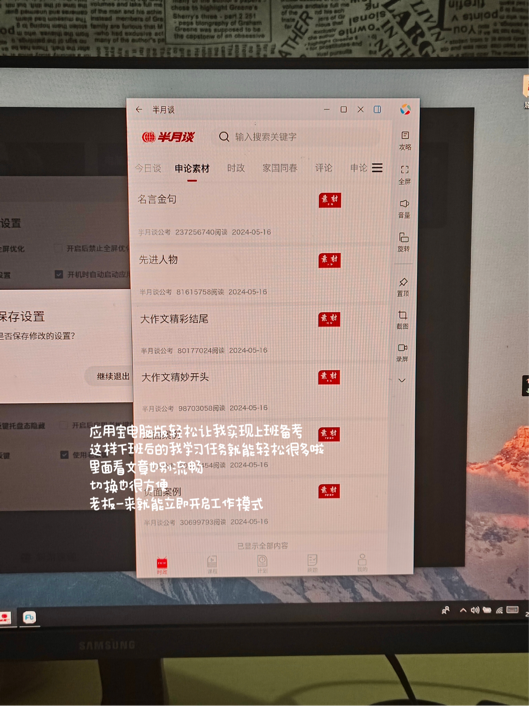Screen dimensions: 529x706
Task: Open the tray volume speaker icon
Action: coord(475,611)
